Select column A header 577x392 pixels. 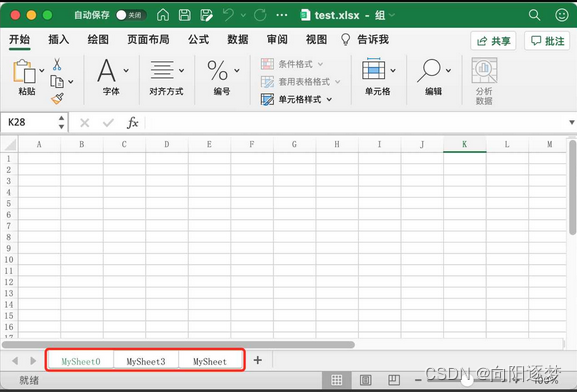click(39, 144)
